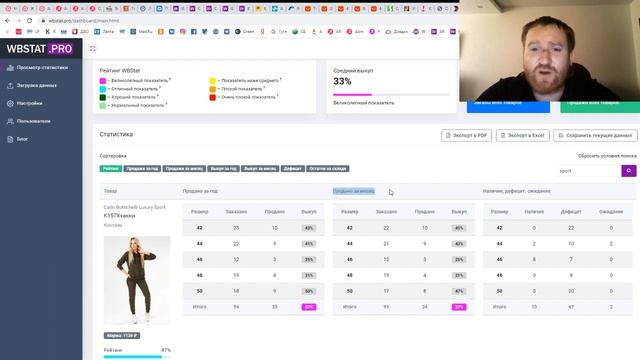Sort by Рейтинг chip
The image size is (640, 360).
pyautogui.click(x=111, y=169)
